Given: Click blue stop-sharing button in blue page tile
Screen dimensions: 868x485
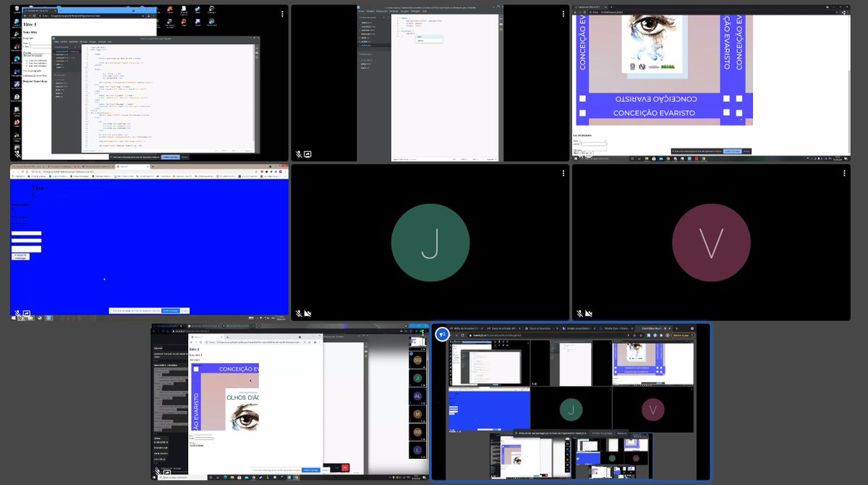Looking at the screenshot, I should click(x=170, y=311).
